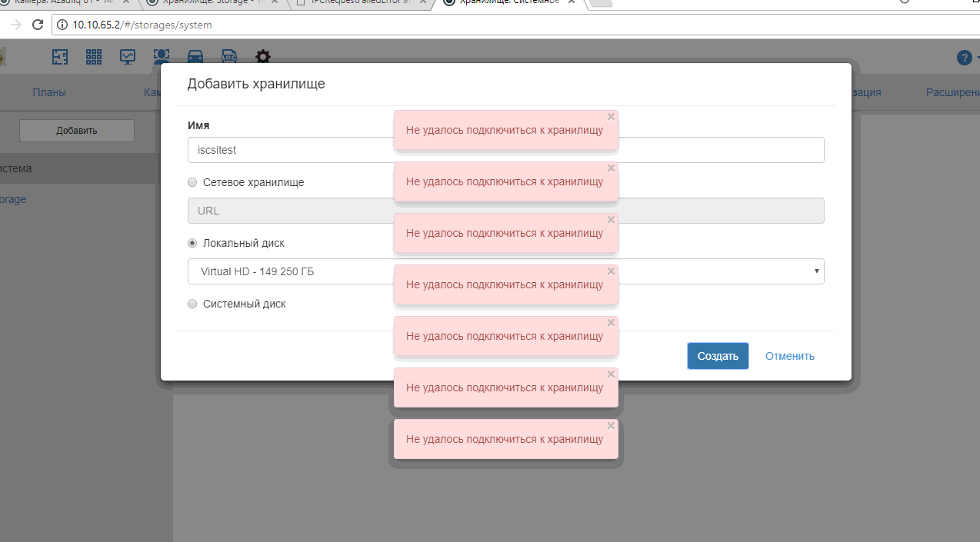Image resolution: width=980 pixels, height=542 pixels.
Task: Select the Системный диск radio option
Action: point(192,304)
